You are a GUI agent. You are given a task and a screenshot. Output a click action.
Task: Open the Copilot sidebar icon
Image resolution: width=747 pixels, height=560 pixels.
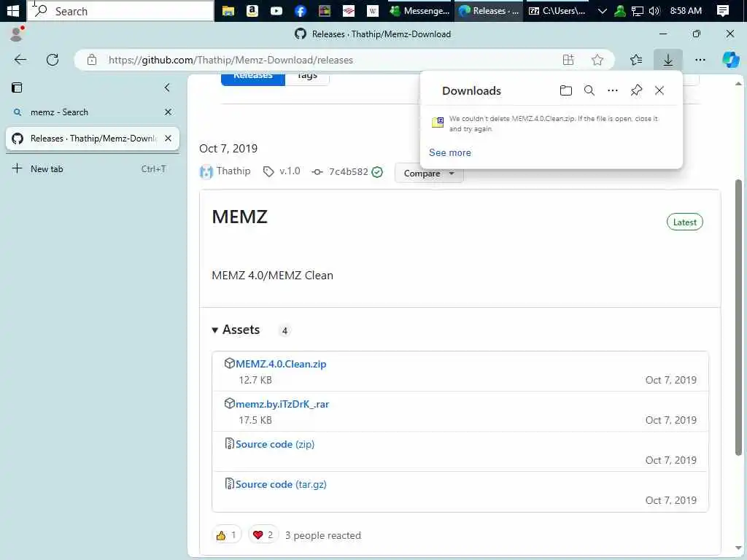[x=731, y=60]
